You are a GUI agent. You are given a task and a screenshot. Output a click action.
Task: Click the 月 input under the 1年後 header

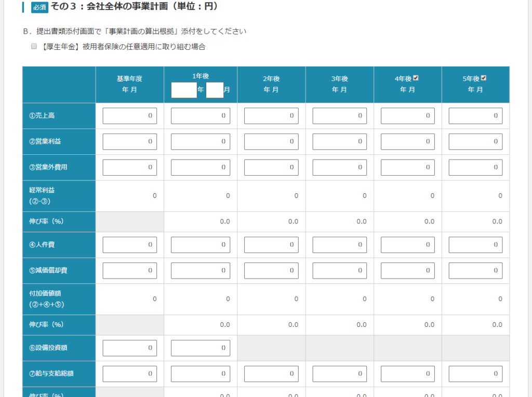coord(215,90)
